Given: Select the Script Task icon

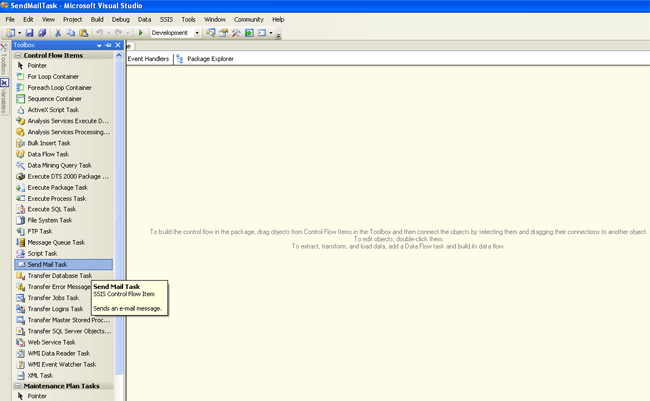Looking at the screenshot, I should point(20,253).
